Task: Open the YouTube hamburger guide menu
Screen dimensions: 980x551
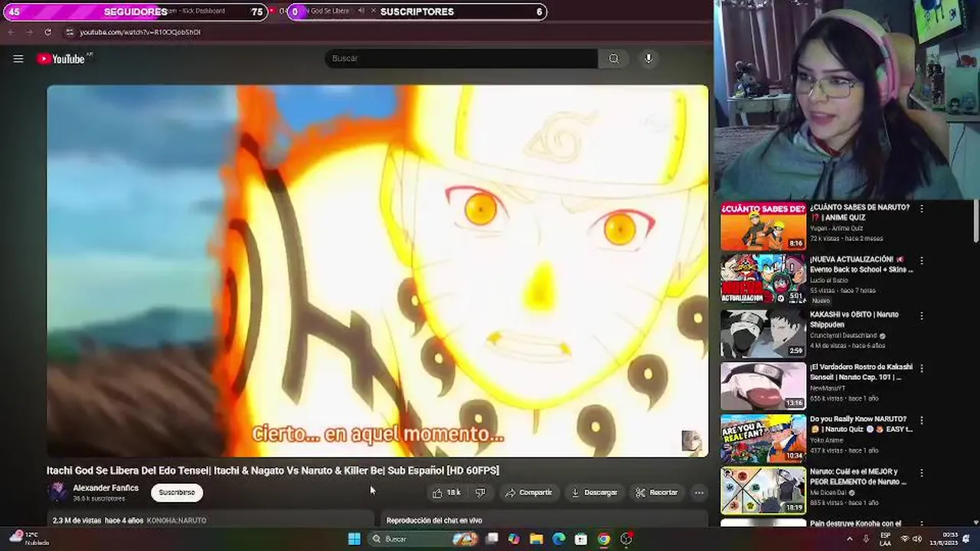Action: click(18, 59)
